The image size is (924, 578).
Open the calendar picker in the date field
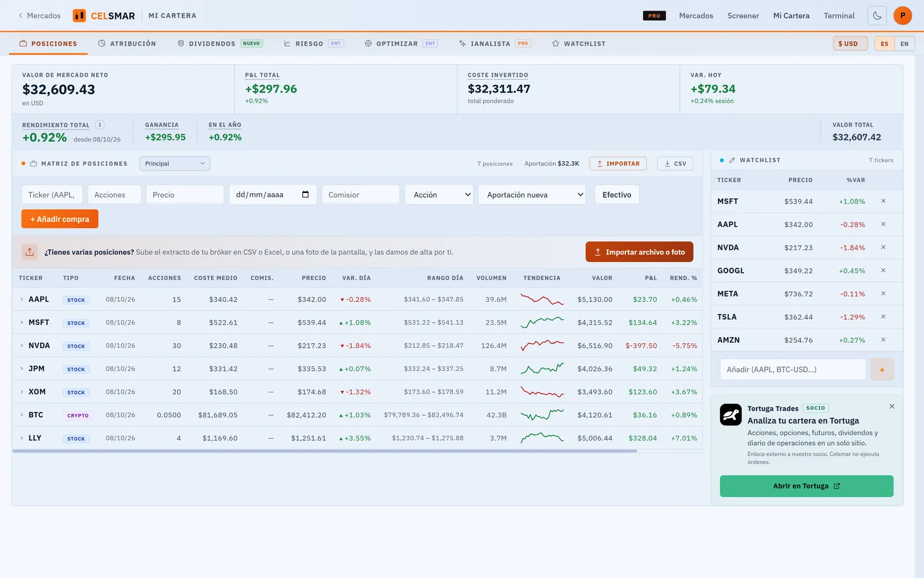pyautogui.click(x=305, y=195)
